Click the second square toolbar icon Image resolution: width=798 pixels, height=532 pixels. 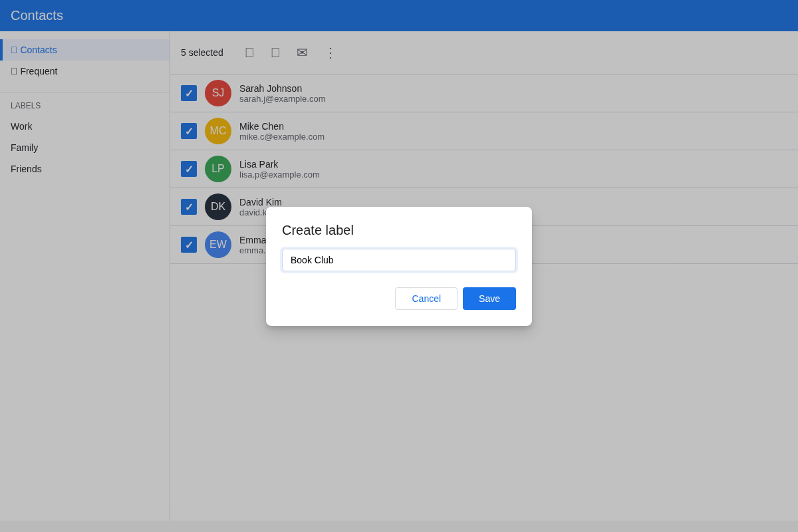pyautogui.click(x=275, y=52)
